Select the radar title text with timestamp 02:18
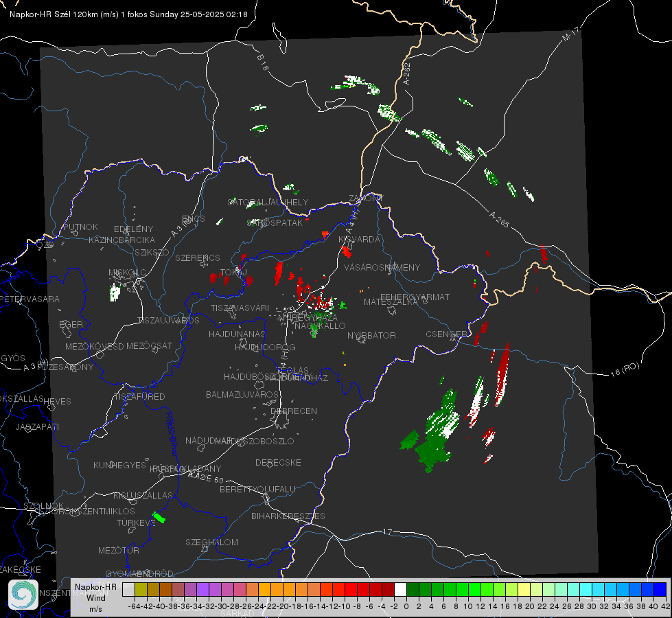Image resolution: width=672 pixels, height=618 pixels. (x=128, y=14)
